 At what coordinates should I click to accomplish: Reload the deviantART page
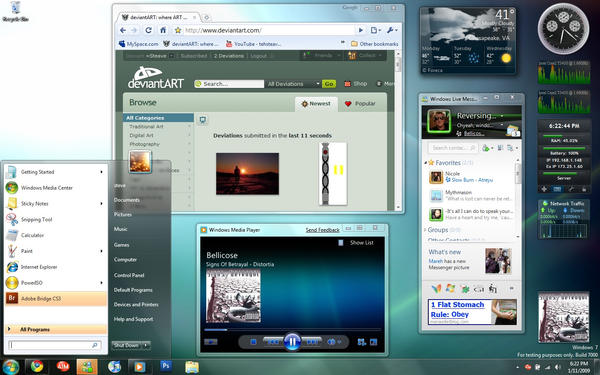tap(148, 30)
